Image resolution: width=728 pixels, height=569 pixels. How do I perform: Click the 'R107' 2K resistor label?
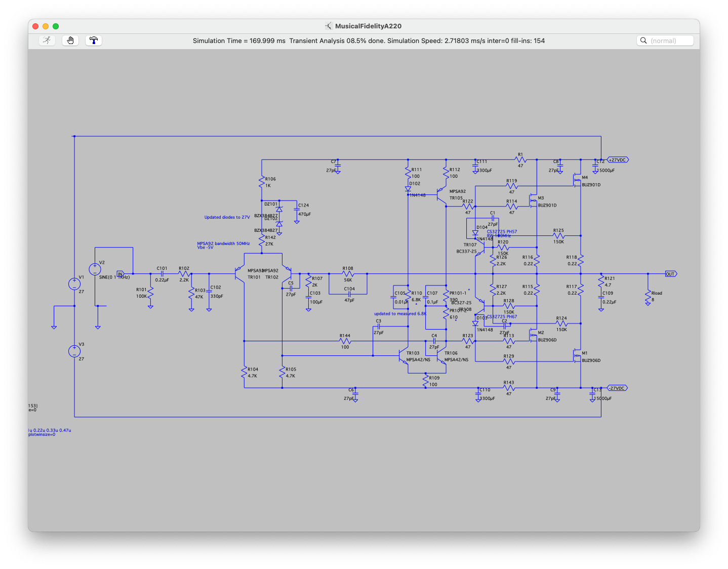(317, 279)
